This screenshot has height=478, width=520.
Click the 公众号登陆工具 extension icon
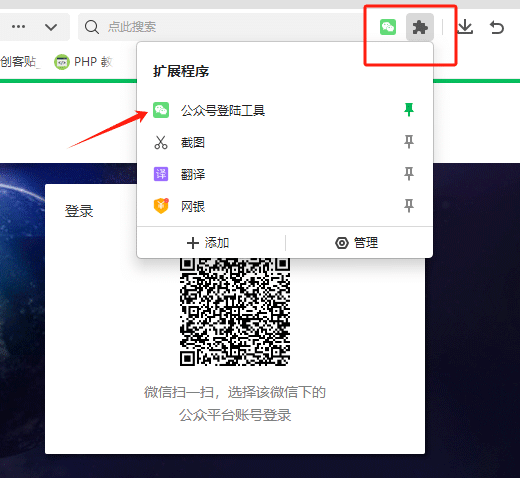[161, 110]
